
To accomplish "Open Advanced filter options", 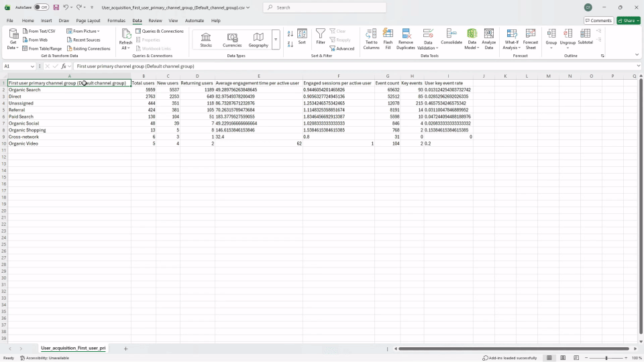I will [341, 48].
